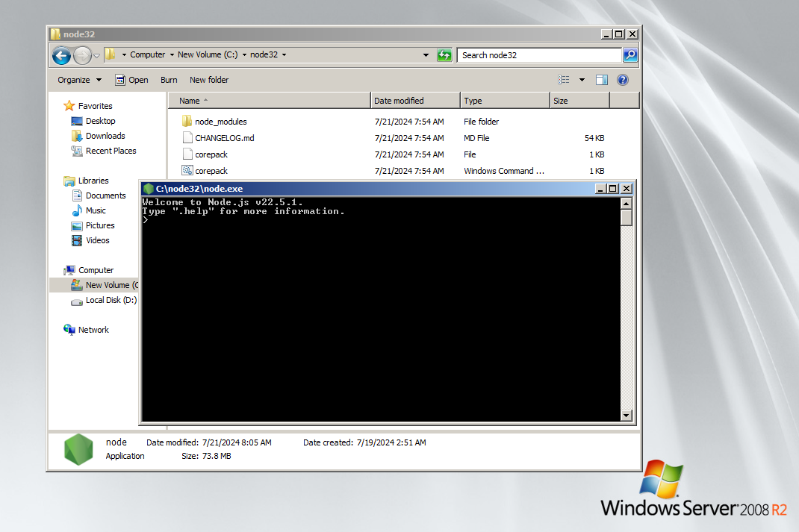Click the console vertical scrollbar thumb
Viewport: 799px width, 532px height.
pyautogui.click(x=627, y=217)
